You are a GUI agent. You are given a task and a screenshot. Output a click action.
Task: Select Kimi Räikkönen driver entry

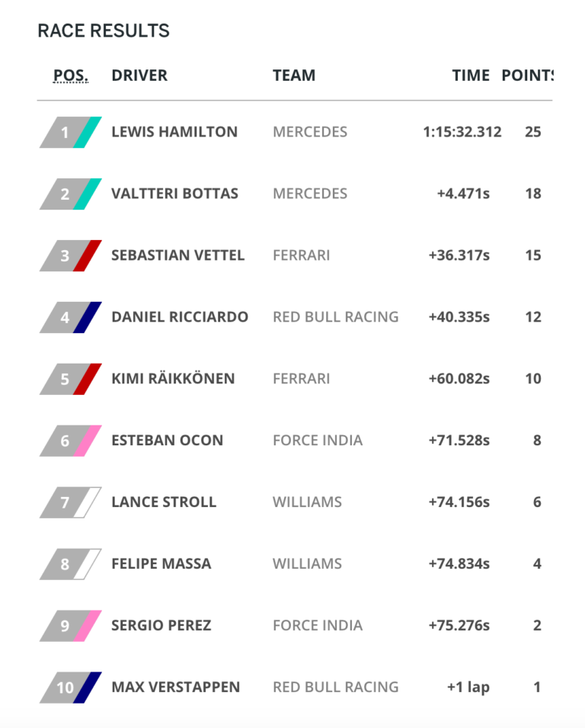[x=173, y=378]
